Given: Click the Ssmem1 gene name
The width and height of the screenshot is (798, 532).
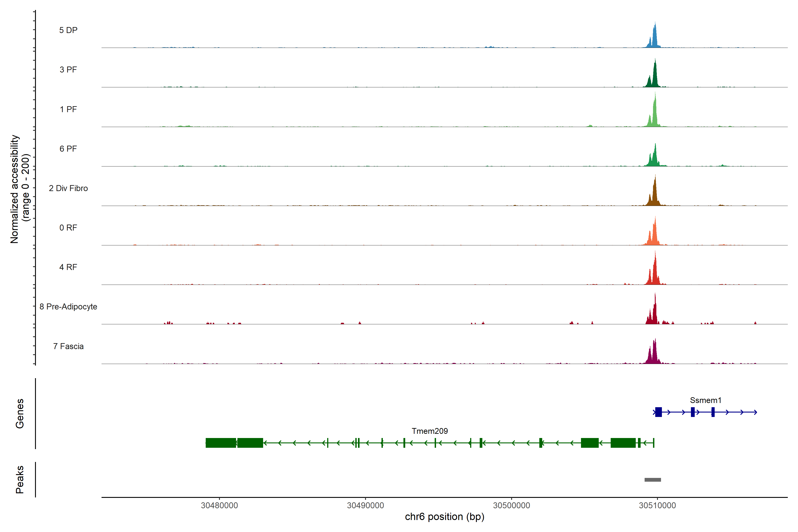Looking at the screenshot, I should [705, 400].
